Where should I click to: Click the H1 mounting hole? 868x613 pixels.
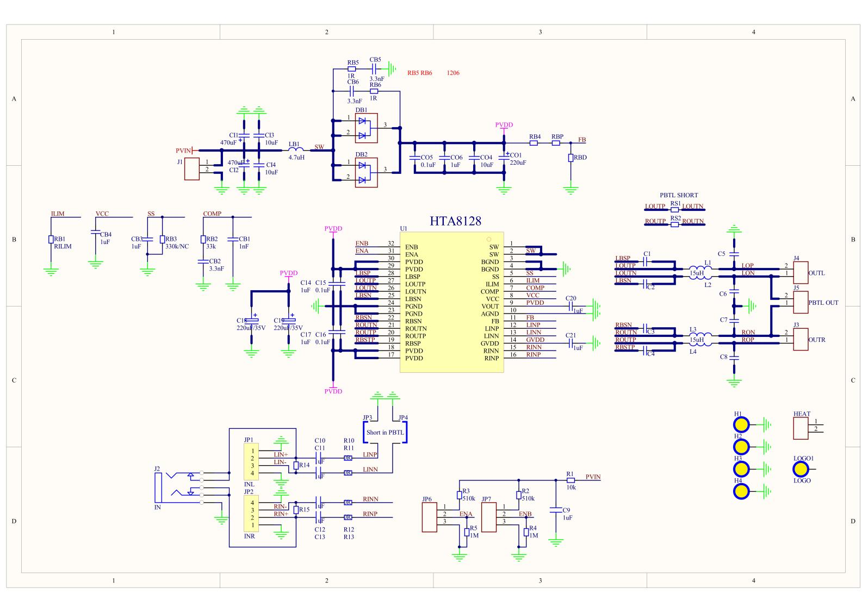click(x=741, y=424)
